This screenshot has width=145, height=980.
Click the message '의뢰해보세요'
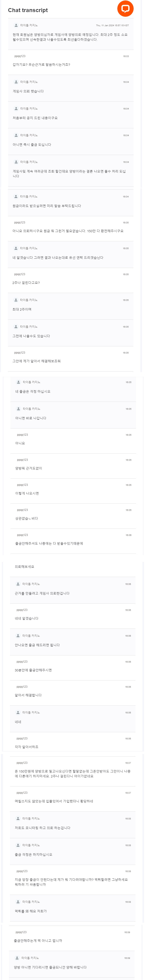[x=24, y=567]
